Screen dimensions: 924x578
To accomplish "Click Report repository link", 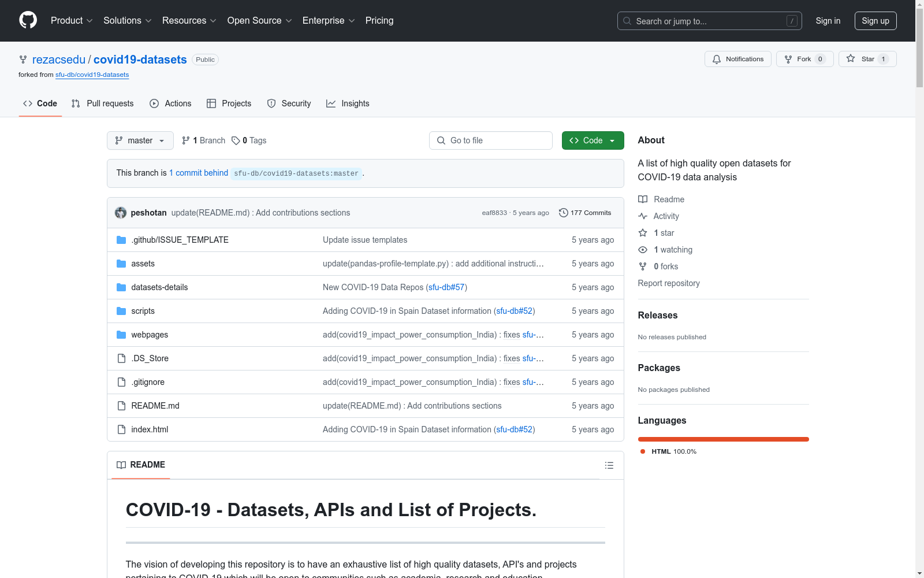I will point(669,283).
